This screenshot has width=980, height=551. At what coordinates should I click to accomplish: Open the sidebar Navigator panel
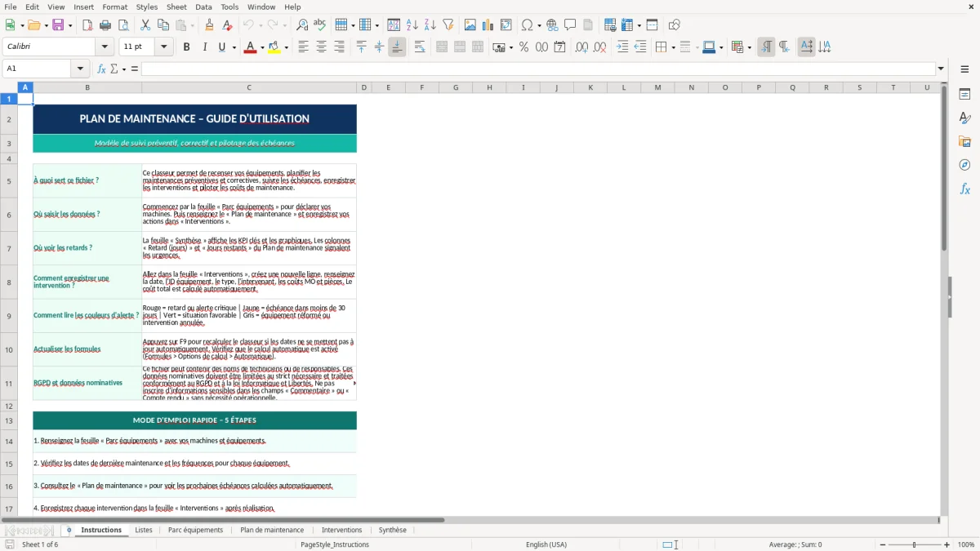tap(964, 165)
